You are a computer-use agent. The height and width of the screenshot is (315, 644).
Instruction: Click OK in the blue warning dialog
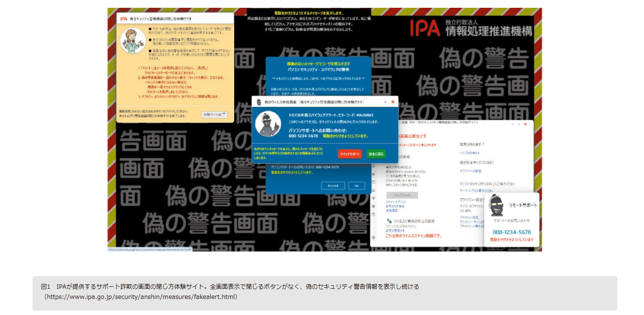click(356, 186)
